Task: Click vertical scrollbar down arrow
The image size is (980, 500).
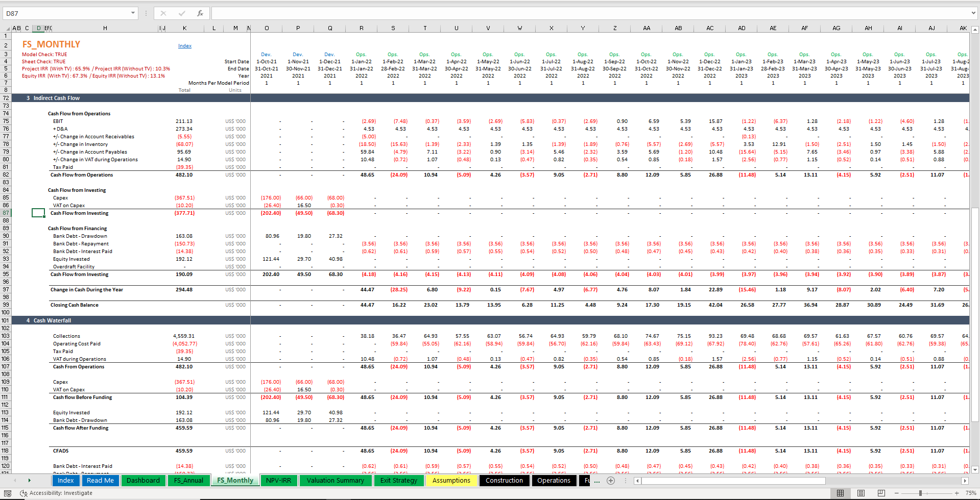Action: 975,470
